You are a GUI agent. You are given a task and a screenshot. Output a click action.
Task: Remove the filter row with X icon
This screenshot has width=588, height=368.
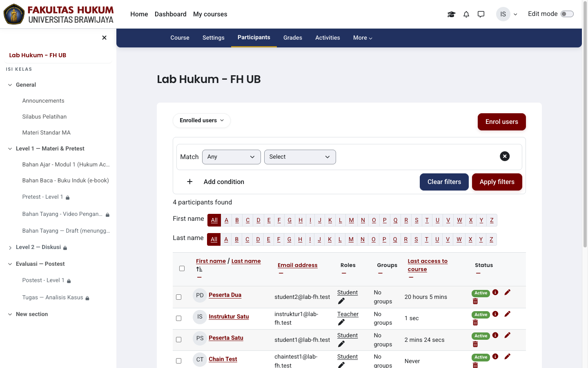[505, 156]
